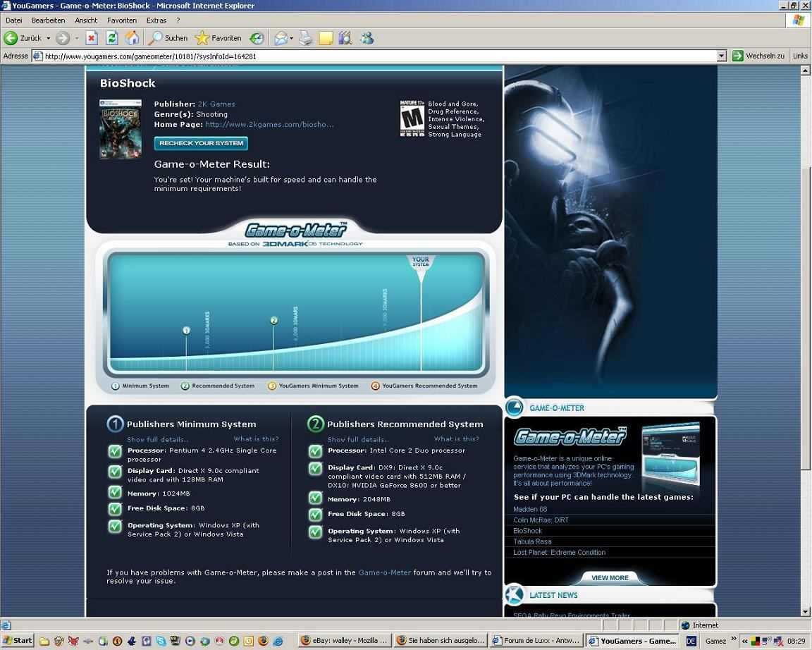Open the Forward button dropdown arrow
The image size is (812, 650).
point(77,38)
